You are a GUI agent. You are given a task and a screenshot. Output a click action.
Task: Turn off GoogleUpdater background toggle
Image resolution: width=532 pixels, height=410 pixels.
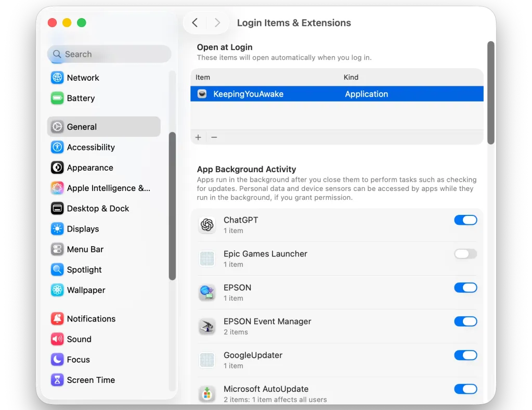465,355
